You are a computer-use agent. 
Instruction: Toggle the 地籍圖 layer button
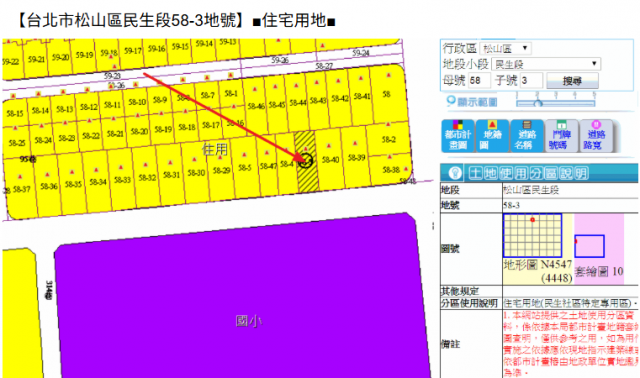click(492, 136)
